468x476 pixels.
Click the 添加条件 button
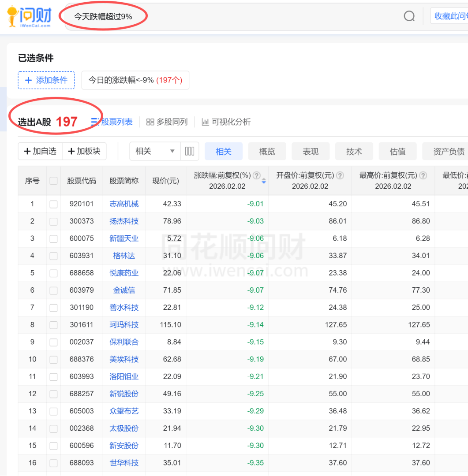point(46,80)
